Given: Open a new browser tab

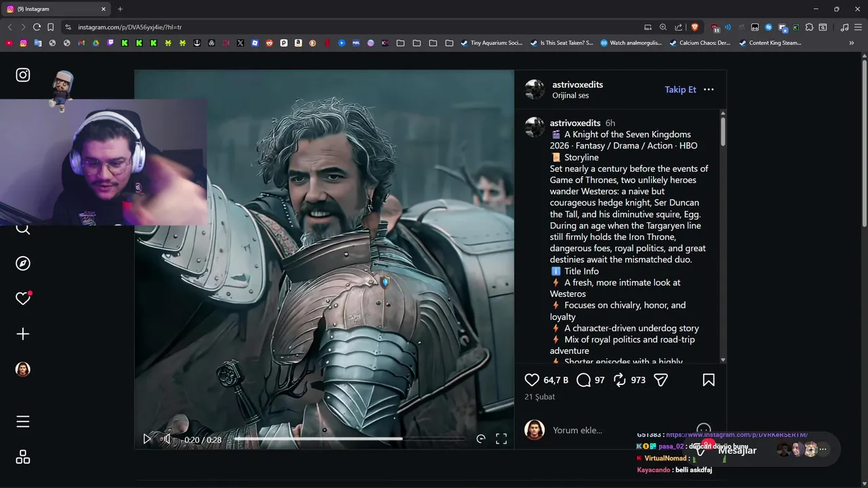Looking at the screenshot, I should coord(120,9).
